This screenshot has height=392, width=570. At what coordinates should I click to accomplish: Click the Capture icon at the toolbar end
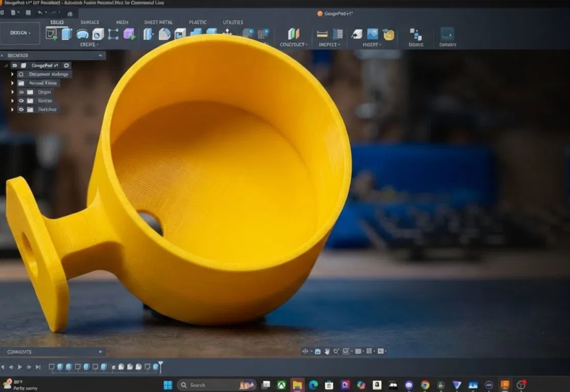coord(447,34)
